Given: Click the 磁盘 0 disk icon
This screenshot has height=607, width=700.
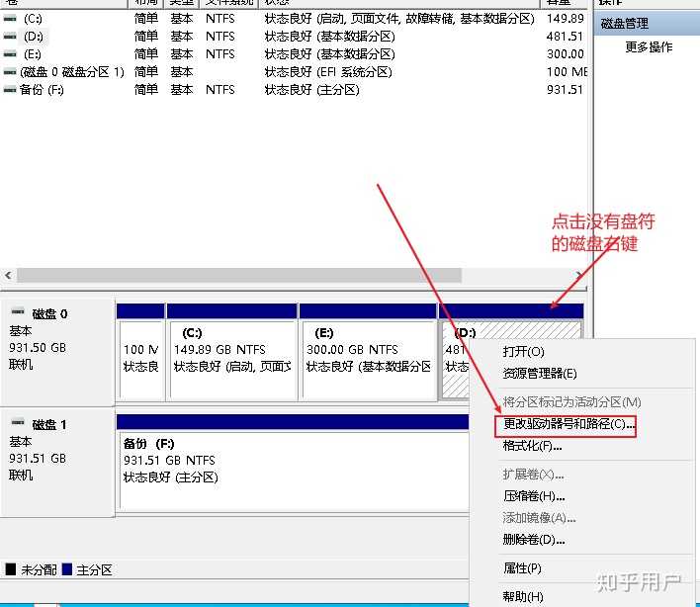Looking at the screenshot, I should coord(18,311).
